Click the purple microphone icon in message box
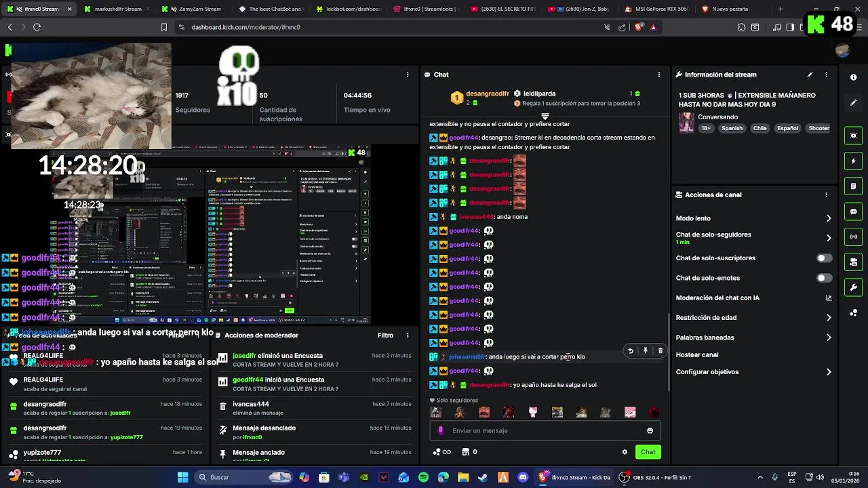This screenshot has height=488, width=868. click(441, 430)
